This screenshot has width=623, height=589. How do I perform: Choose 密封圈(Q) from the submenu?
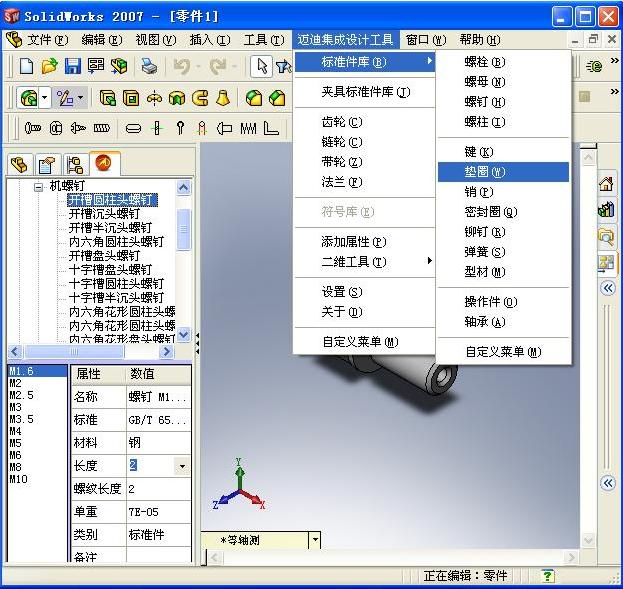click(x=503, y=212)
